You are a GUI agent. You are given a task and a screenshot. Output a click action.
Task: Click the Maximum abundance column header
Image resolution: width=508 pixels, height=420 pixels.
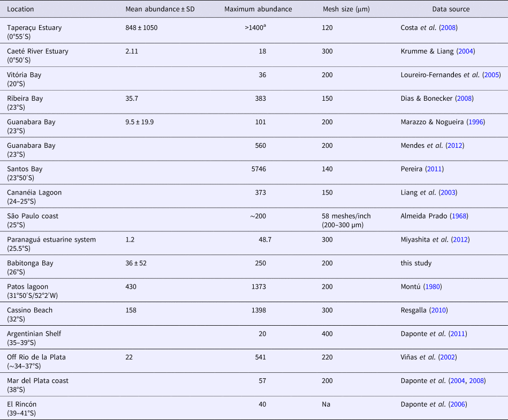[259, 9]
